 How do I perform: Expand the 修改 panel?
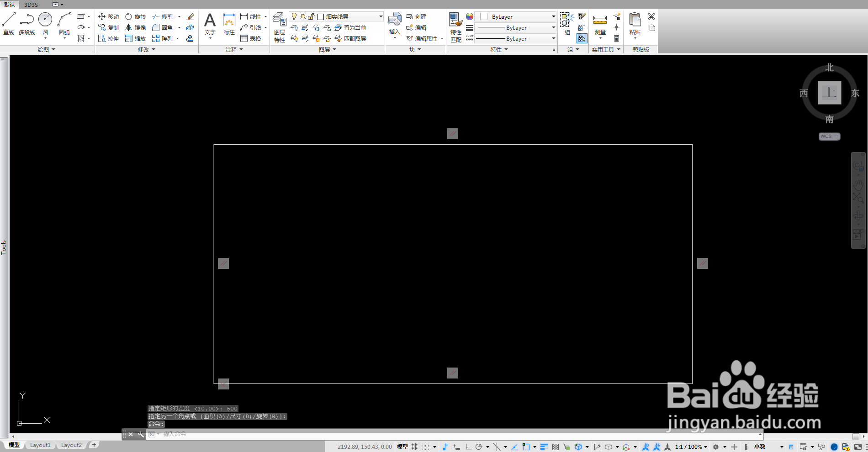click(147, 49)
